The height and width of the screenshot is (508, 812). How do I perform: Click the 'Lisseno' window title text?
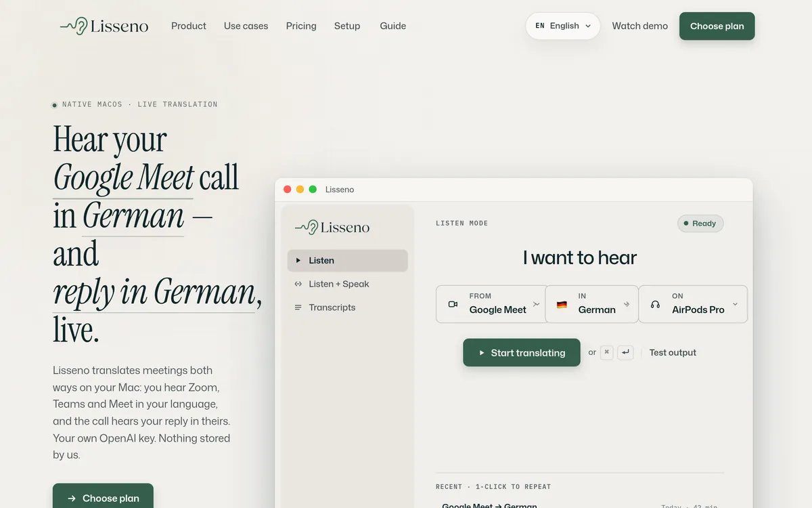[x=340, y=190]
